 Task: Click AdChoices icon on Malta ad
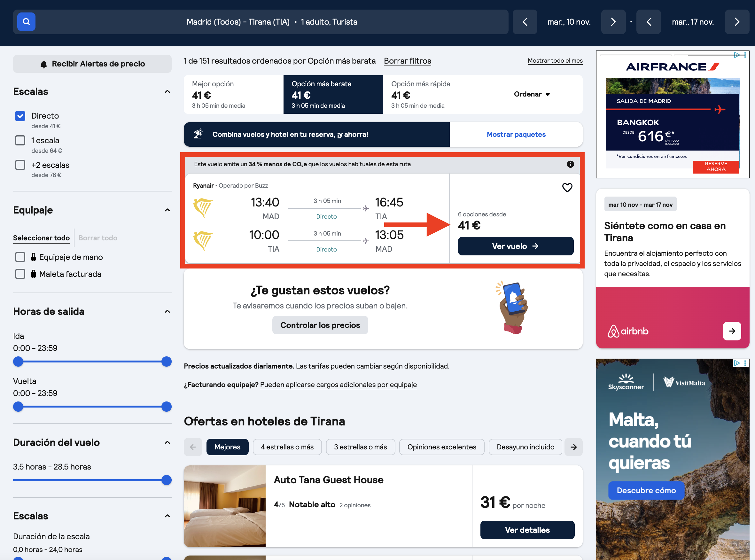tap(737, 363)
